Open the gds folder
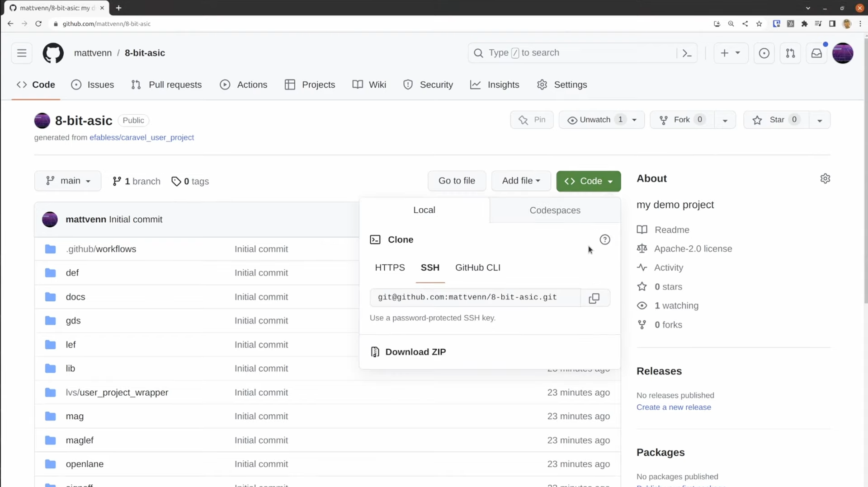The width and height of the screenshot is (868, 487). coord(73,321)
